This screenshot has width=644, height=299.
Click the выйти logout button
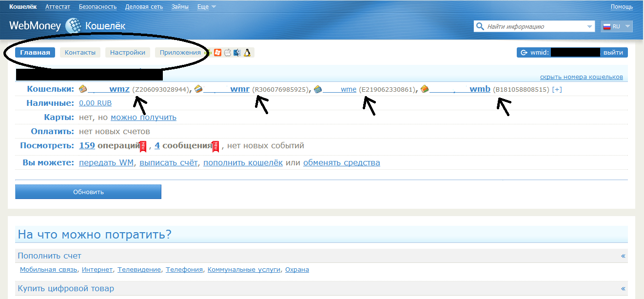[613, 53]
